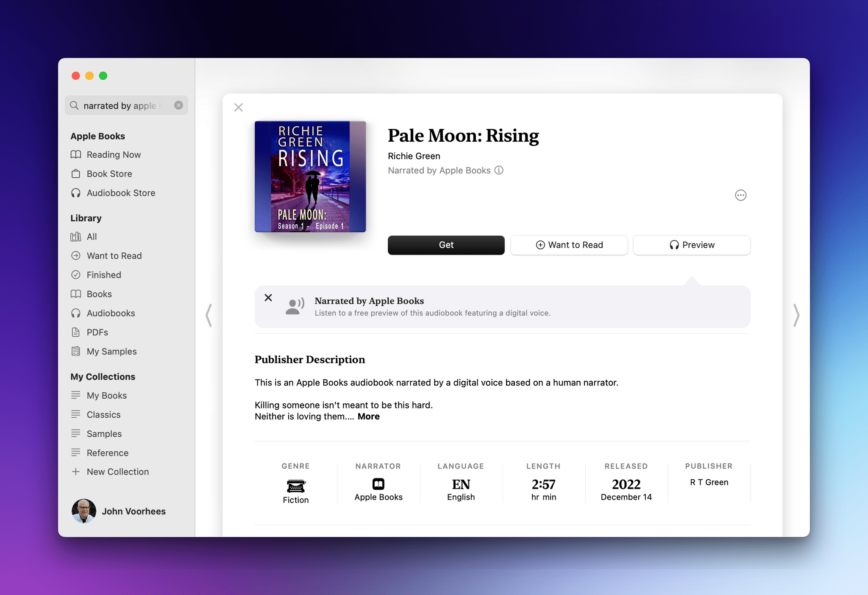Click the Book Store menu item
868x595 pixels.
[110, 173]
